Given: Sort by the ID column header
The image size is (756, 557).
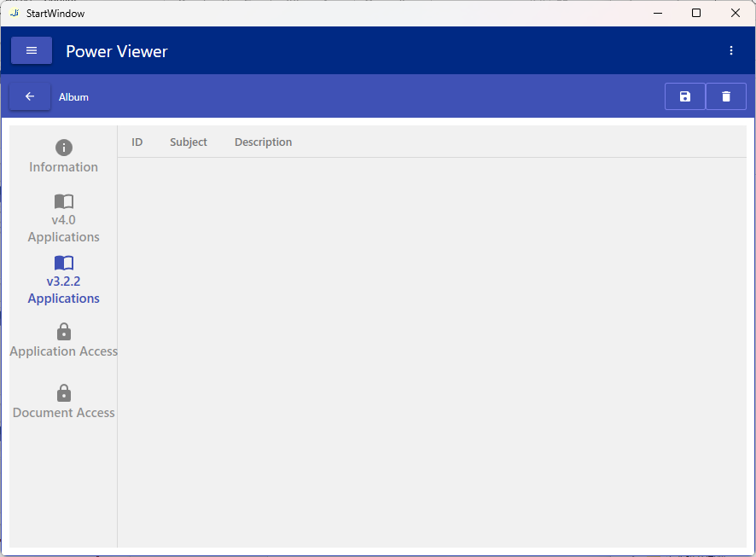Looking at the screenshot, I should click(137, 142).
